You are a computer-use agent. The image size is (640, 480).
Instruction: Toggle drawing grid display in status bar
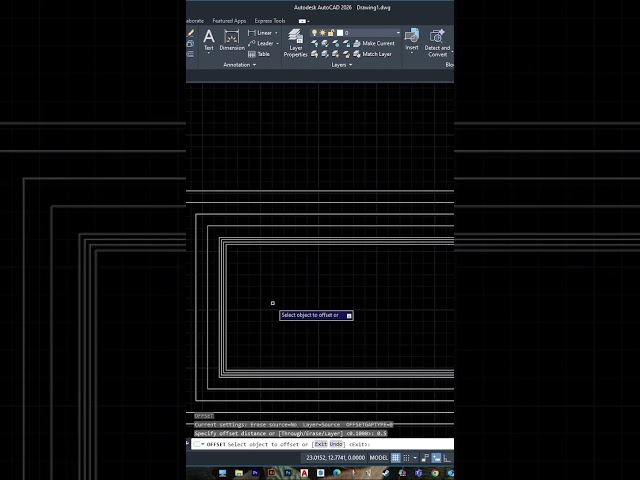(396, 458)
